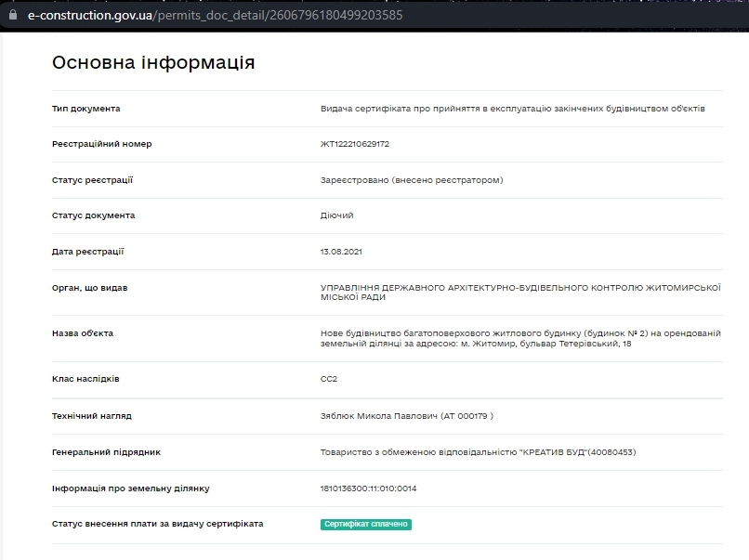This screenshot has height=560, width=749.
Task: Click the 'СС2' value
Action: pyautogui.click(x=329, y=379)
